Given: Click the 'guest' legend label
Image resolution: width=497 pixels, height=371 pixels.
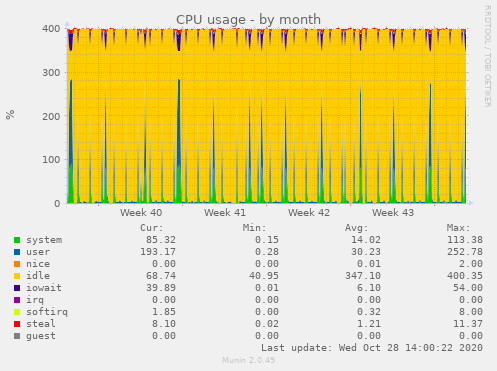Looking at the screenshot, I should click(x=41, y=336).
